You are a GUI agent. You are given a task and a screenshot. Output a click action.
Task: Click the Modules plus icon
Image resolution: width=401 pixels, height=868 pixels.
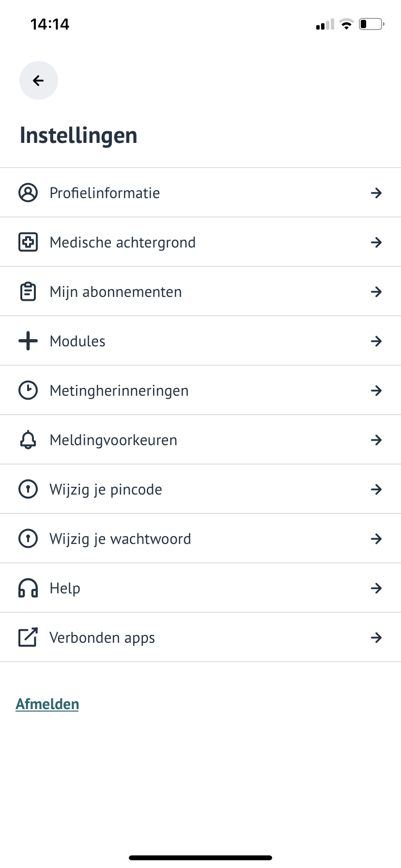coord(28,341)
